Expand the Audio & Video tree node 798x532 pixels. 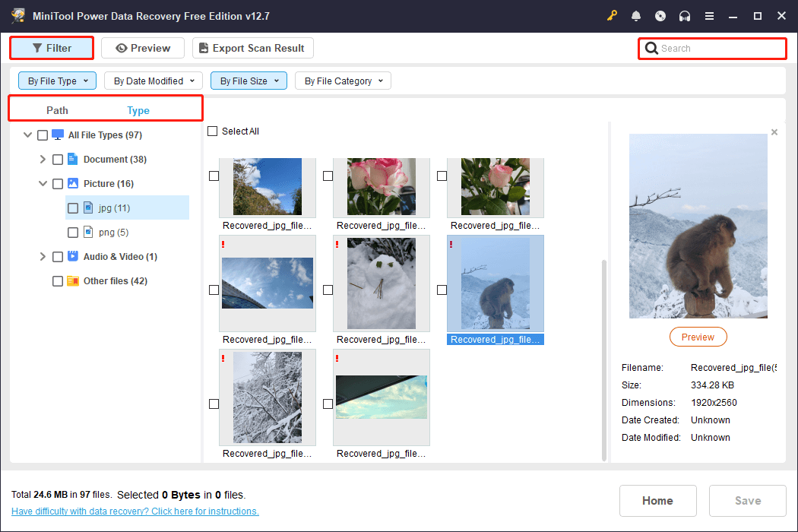[43, 257]
